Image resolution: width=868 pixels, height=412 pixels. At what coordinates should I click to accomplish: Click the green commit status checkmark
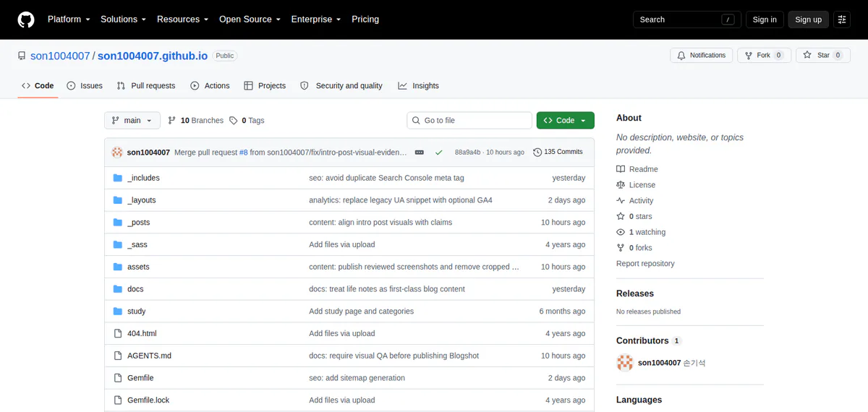438,153
